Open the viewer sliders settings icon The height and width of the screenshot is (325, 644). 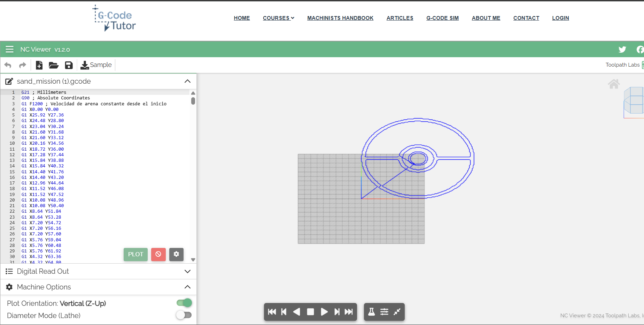click(384, 312)
